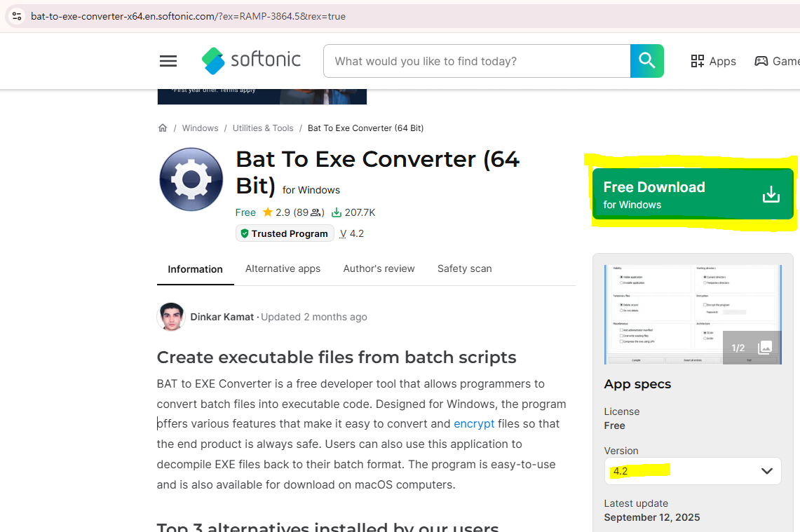Click the author name Dinkar Kamat
The width and height of the screenshot is (800, 532).
pos(222,317)
